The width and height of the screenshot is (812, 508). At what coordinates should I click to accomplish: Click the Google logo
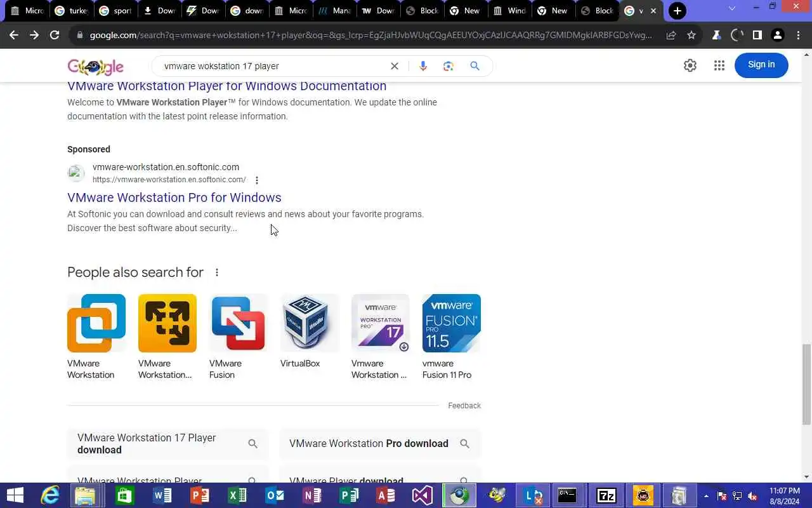[96, 67]
